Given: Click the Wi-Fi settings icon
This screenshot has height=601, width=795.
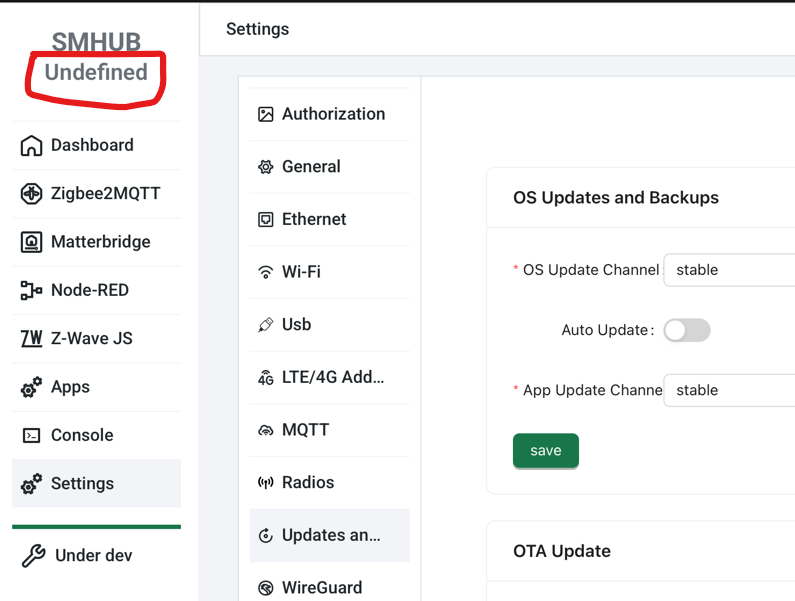Looking at the screenshot, I should point(266,272).
